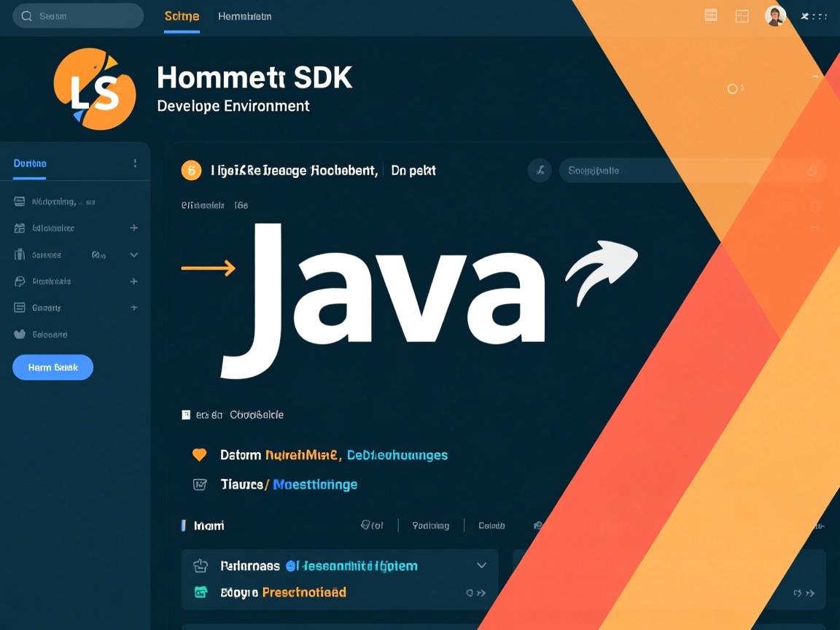Image resolution: width=840 pixels, height=630 pixels.
Task: Open the LS logo badge
Action: tap(96, 88)
